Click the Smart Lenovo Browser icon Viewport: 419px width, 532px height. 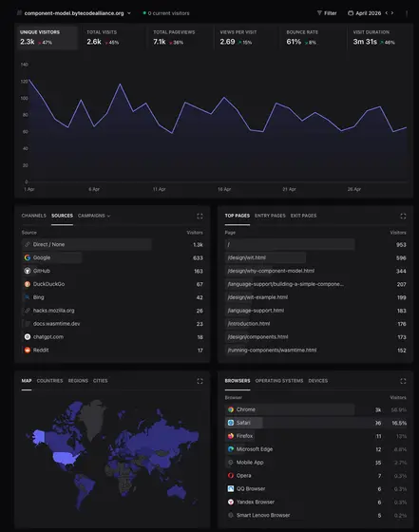[231, 515]
